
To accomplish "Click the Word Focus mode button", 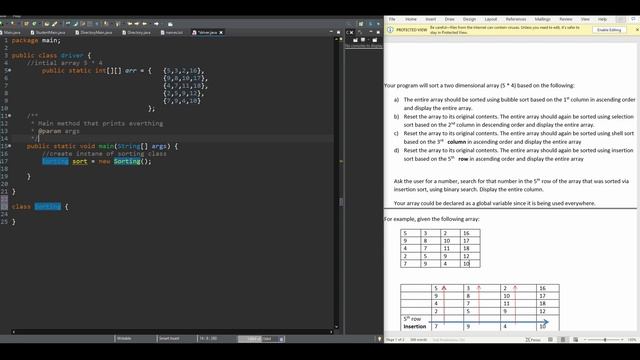I will [x=533, y=340].
